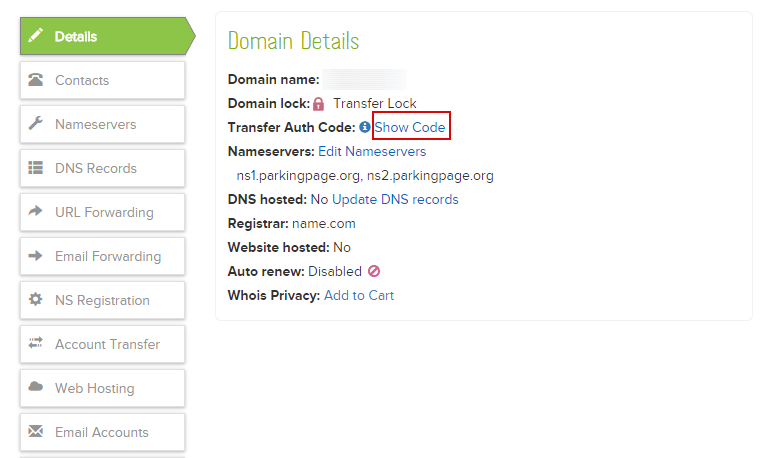The height and width of the screenshot is (458, 768).
Task: Open the Email Forwarding section
Action: [x=107, y=256]
